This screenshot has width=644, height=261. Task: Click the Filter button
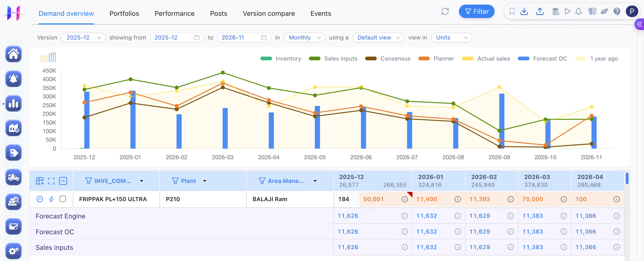[x=476, y=11]
